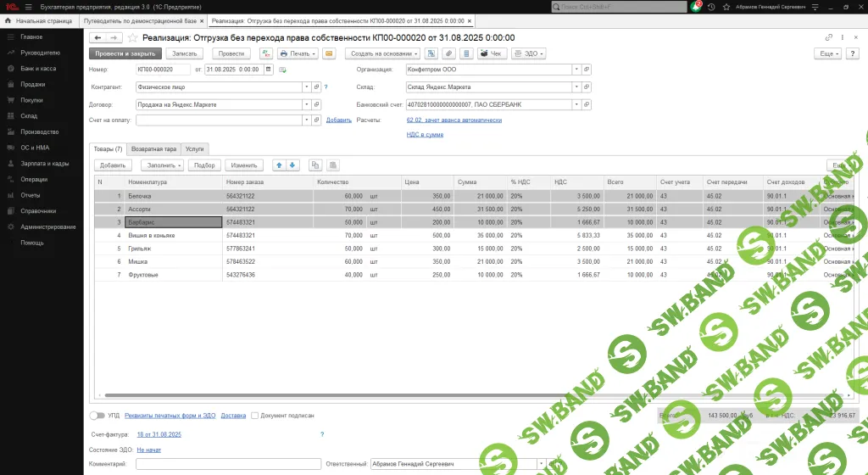Open the Заполнить dropdown in table toolbar

[161, 165]
